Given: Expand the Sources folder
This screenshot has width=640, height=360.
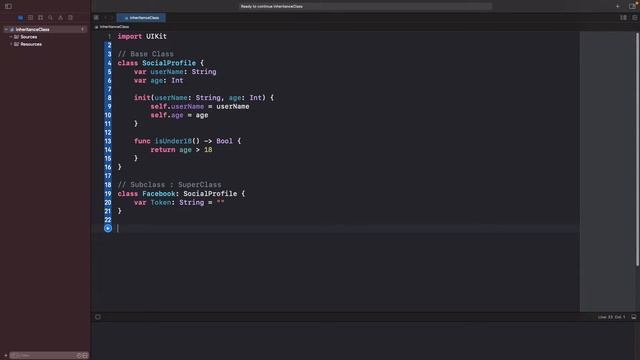Looking at the screenshot, I should tap(11, 37).
